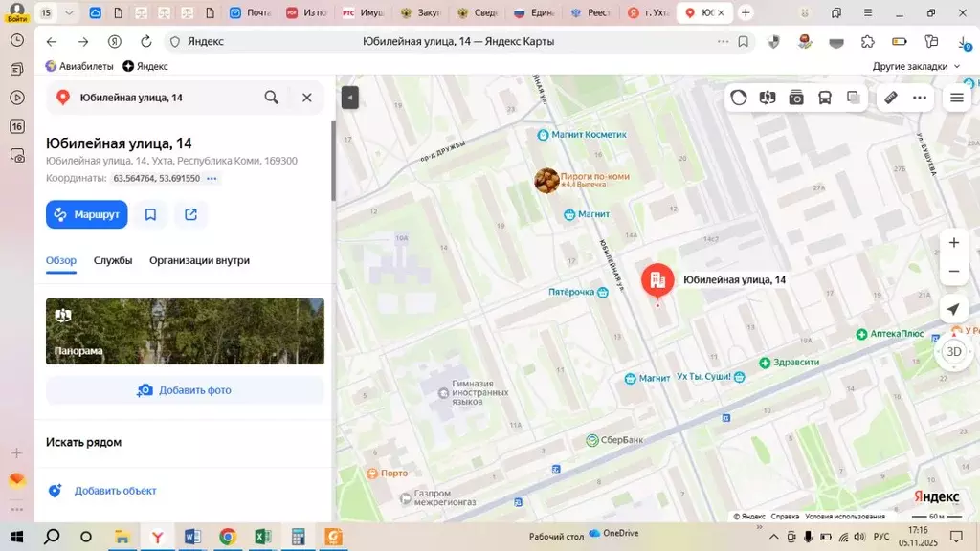Zoom in the map with the plus button
The width and height of the screenshot is (980, 551).
[953, 243]
